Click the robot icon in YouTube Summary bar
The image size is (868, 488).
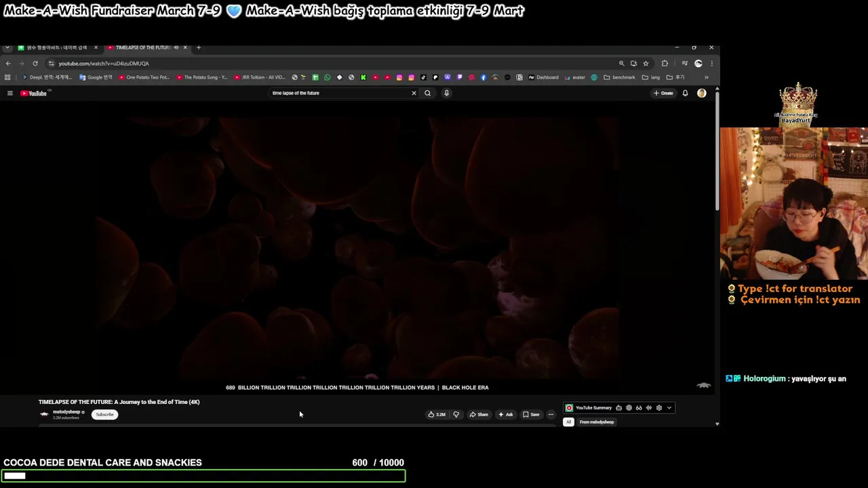click(x=618, y=408)
